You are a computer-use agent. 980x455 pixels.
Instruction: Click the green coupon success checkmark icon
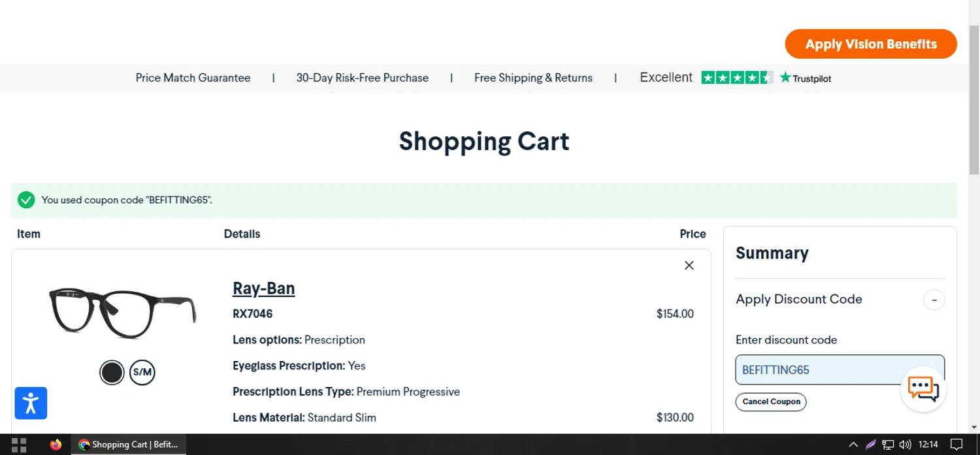(x=26, y=200)
